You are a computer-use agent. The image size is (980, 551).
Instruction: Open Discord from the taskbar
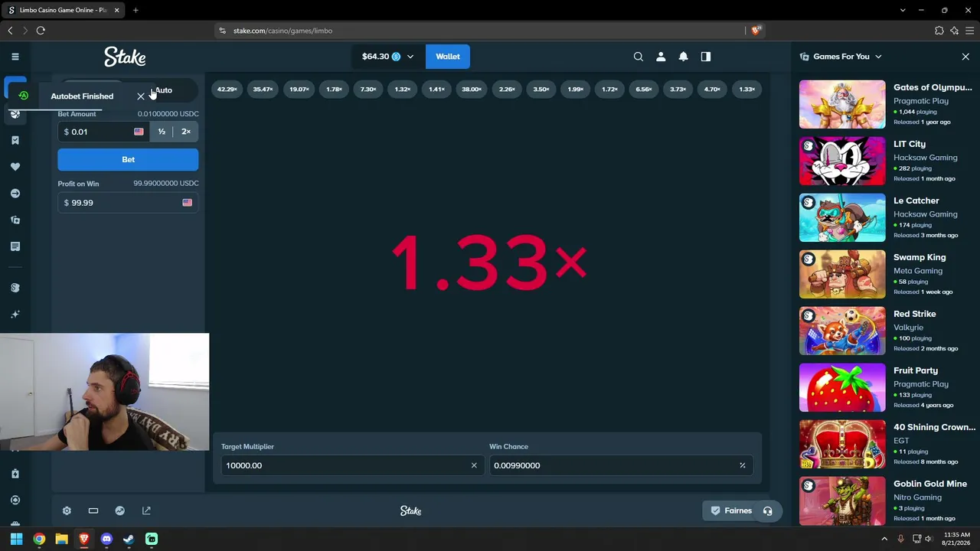tap(106, 539)
